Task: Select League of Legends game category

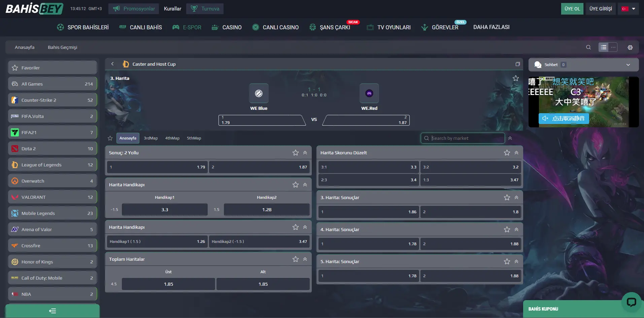Action: click(53, 165)
